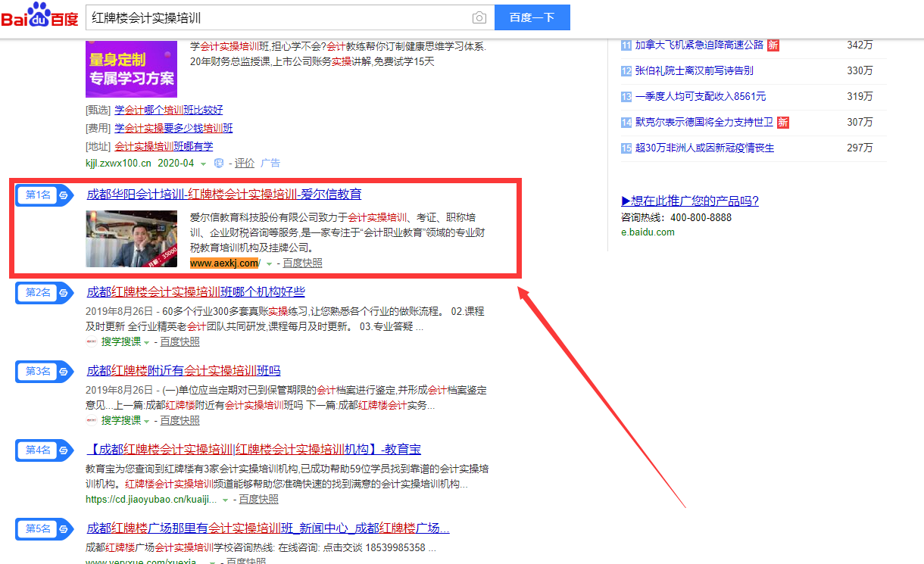Open 百度快照 for the 第3名 result
The height and width of the screenshot is (564, 924).
pos(179,421)
